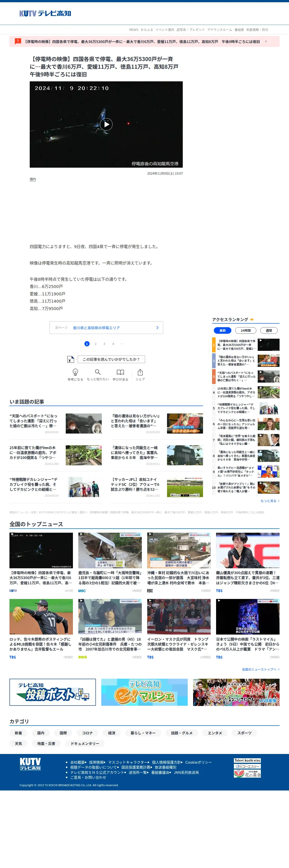Open the よさこい LIVE配信 banner
Image resolution: width=289 pixels, height=868 pixels.
tap(236, 692)
